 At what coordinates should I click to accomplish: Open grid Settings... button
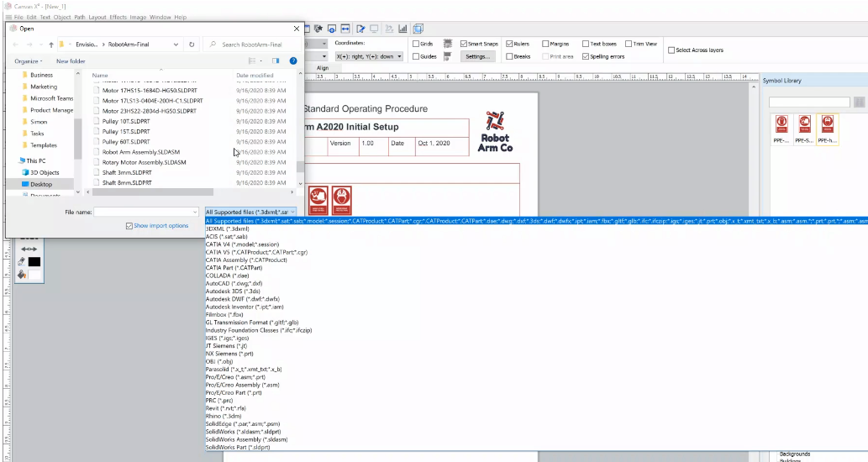click(x=477, y=56)
